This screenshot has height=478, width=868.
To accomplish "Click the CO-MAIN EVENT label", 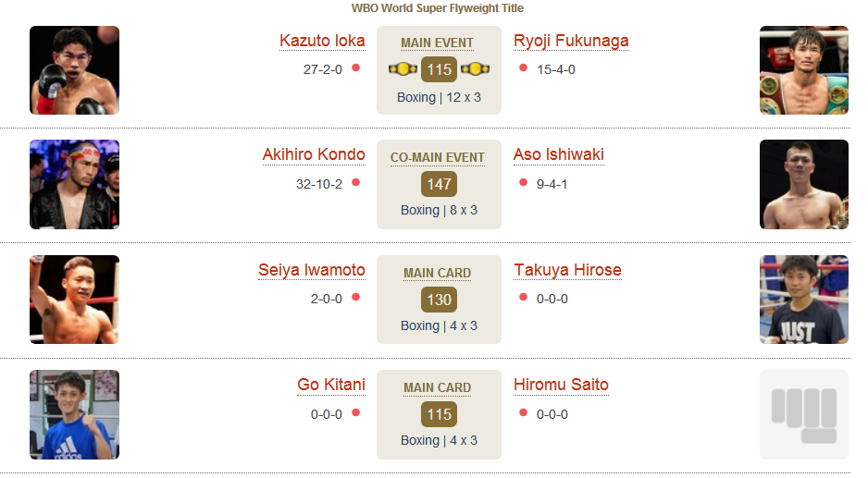I will point(438,158).
